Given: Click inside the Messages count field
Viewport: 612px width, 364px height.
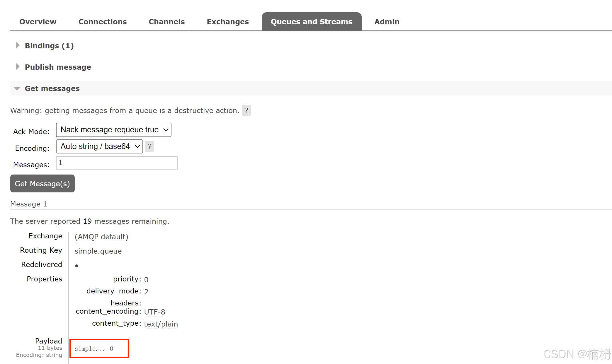Looking at the screenshot, I should [x=117, y=163].
